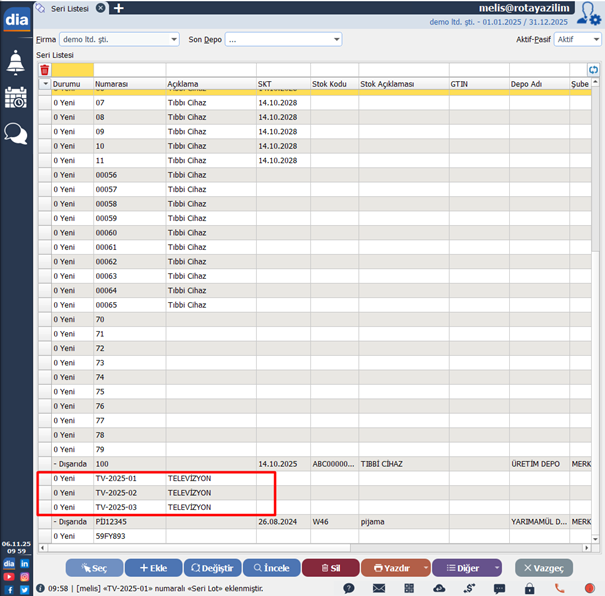This screenshot has height=596, width=605.
Task: Switch to the Seri Listesi tab
Action: click(69, 8)
